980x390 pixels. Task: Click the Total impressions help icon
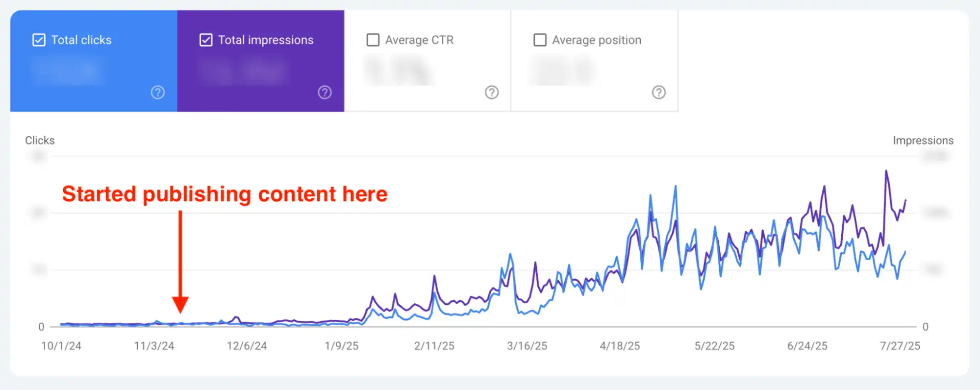[x=324, y=93]
